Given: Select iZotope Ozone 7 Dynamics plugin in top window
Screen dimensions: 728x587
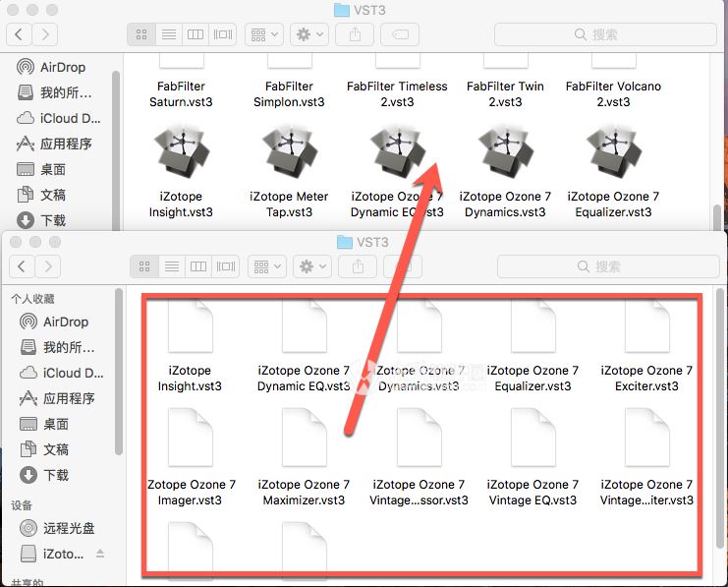Looking at the screenshot, I should pos(505,151).
